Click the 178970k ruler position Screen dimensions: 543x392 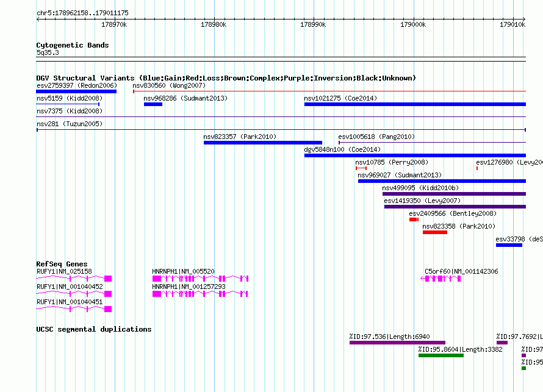[x=114, y=24]
